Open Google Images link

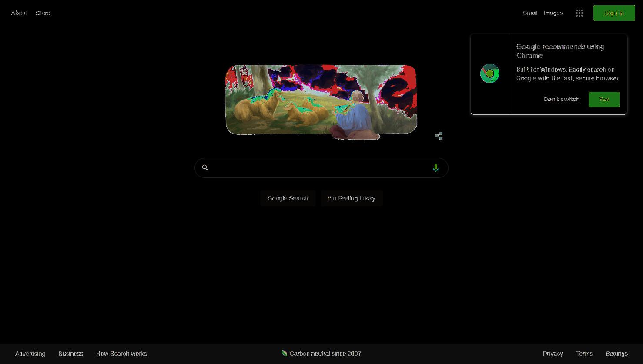pyautogui.click(x=553, y=13)
